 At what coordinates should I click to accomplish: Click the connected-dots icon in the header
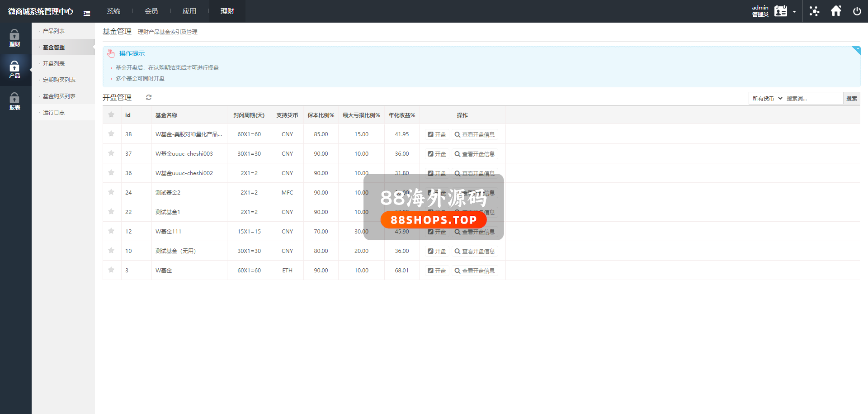(814, 11)
